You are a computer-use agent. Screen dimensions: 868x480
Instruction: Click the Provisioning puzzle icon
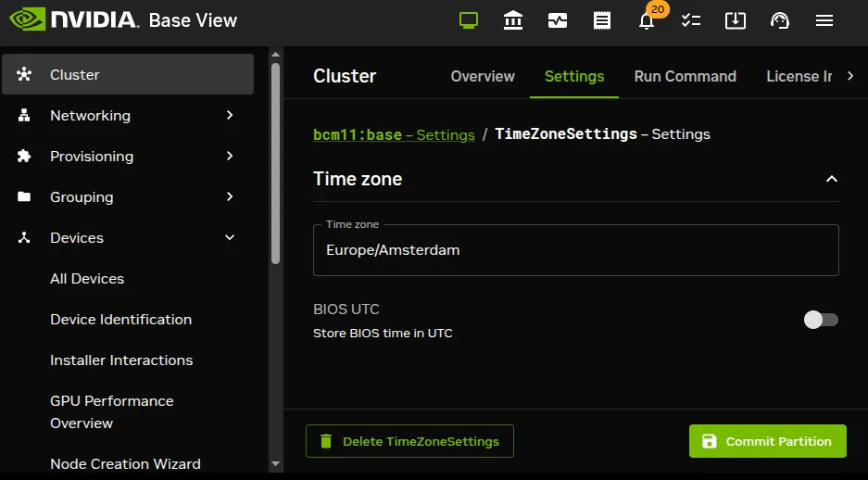24,156
